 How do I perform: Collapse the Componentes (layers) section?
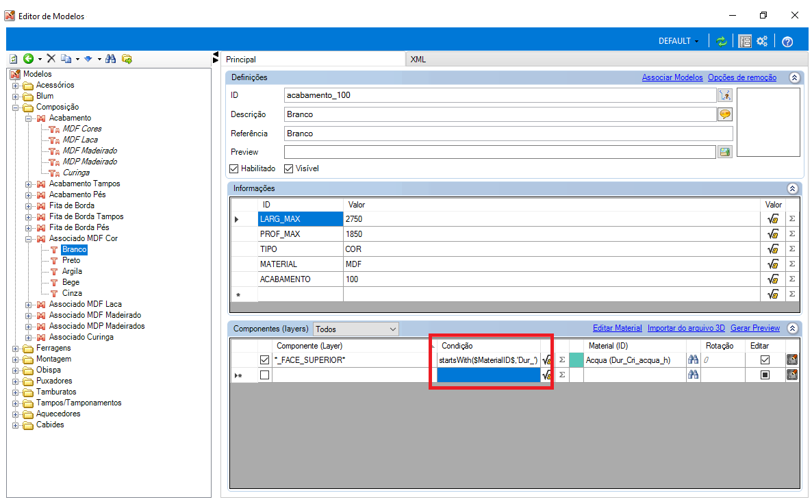pyautogui.click(x=792, y=329)
